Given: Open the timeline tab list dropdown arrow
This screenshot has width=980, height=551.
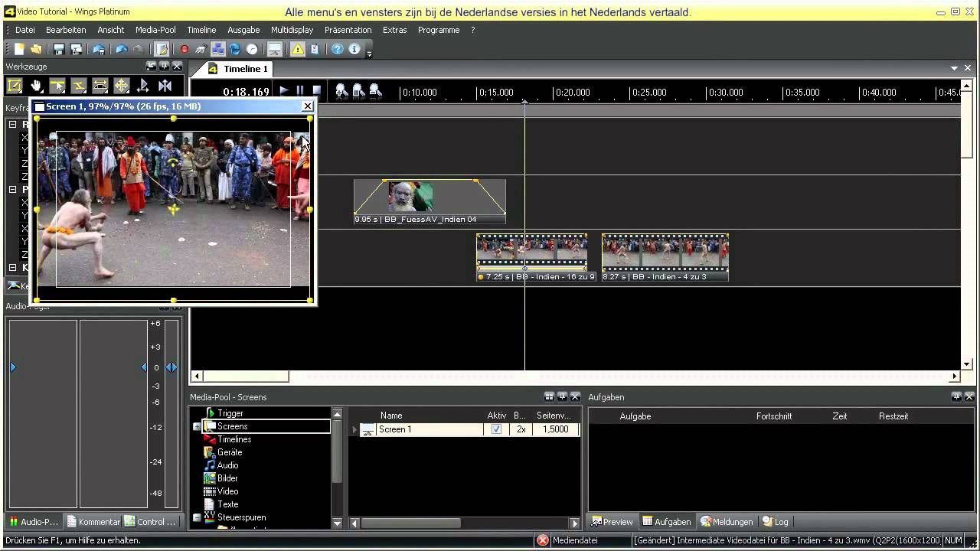Looking at the screenshot, I should (x=954, y=68).
